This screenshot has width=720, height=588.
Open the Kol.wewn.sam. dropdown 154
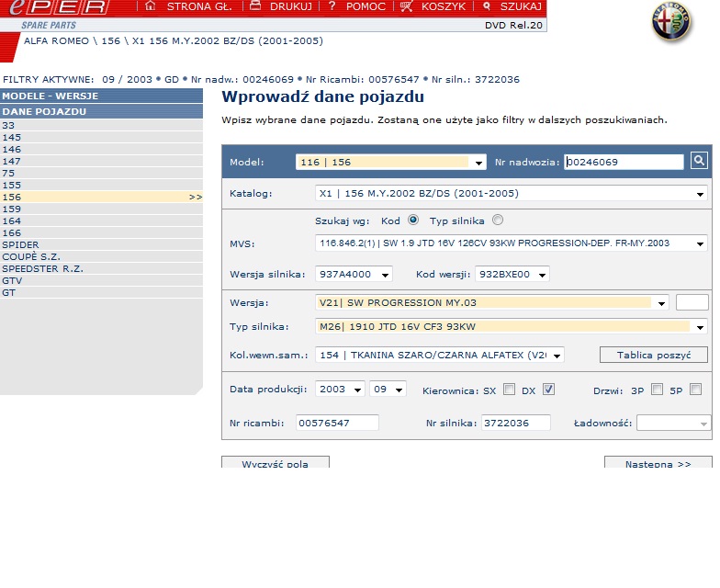pos(439,355)
